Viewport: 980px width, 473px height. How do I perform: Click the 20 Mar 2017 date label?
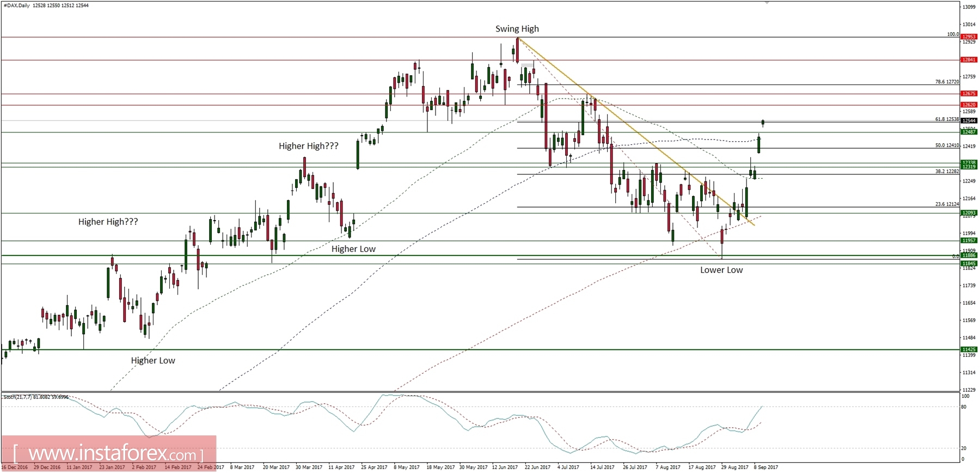click(276, 467)
